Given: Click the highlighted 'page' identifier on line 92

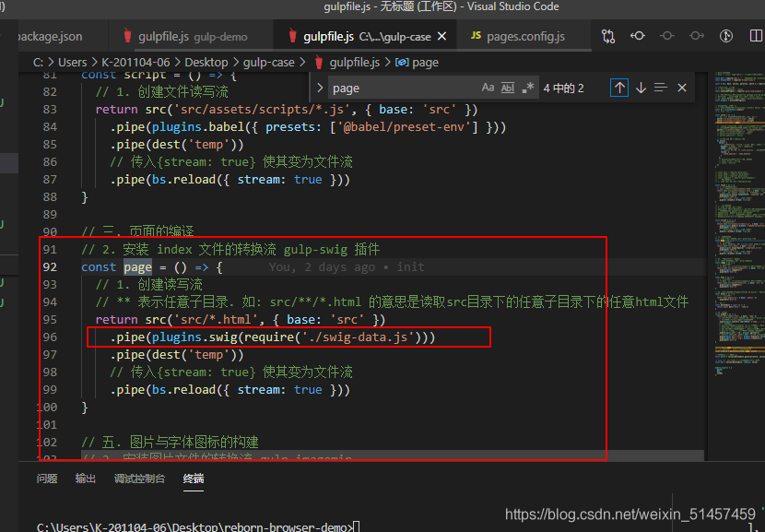Looking at the screenshot, I should tap(137, 267).
